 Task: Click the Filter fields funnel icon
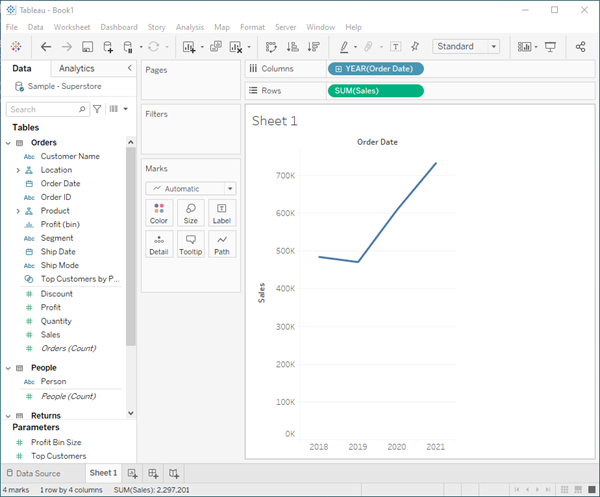pyautogui.click(x=97, y=109)
